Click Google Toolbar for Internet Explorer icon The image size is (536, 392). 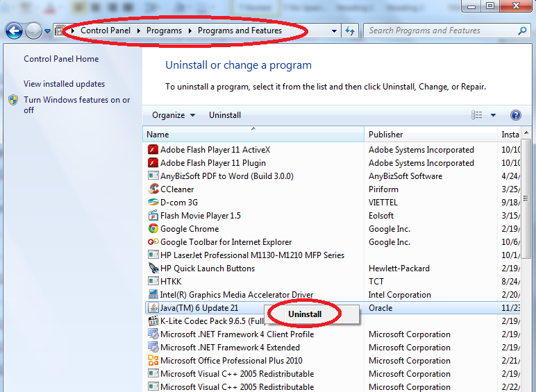coord(153,242)
